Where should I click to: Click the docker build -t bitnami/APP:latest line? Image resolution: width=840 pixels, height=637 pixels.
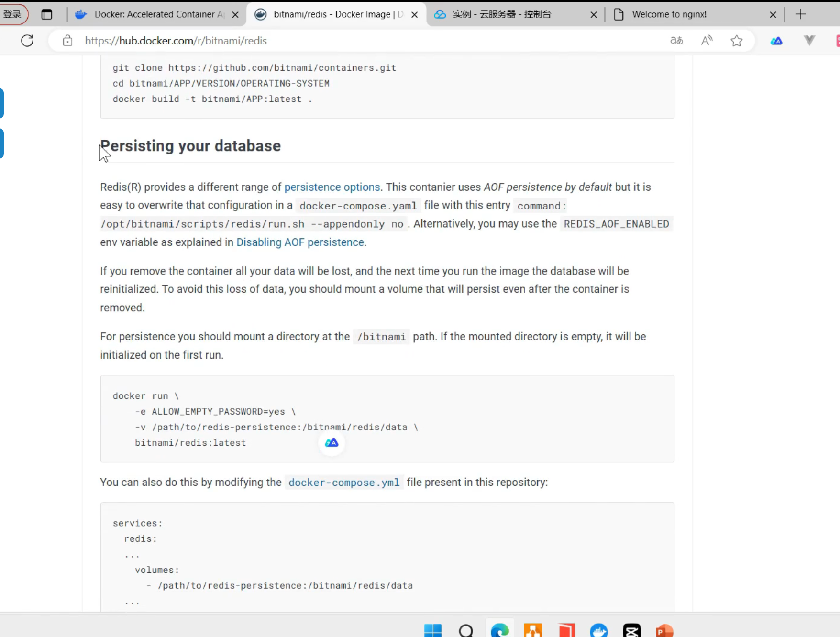click(x=212, y=99)
